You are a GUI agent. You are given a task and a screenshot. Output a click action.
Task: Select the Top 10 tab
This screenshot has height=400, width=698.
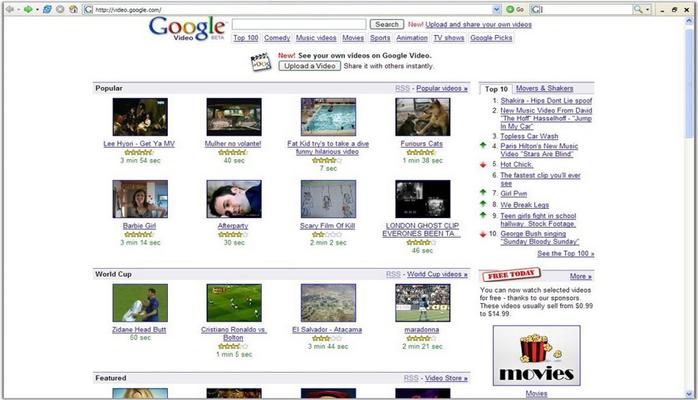pos(496,89)
